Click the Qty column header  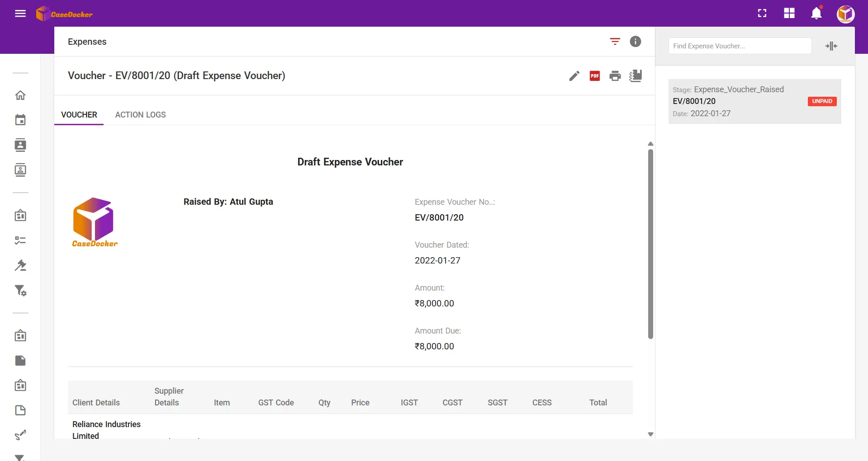[x=324, y=403]
